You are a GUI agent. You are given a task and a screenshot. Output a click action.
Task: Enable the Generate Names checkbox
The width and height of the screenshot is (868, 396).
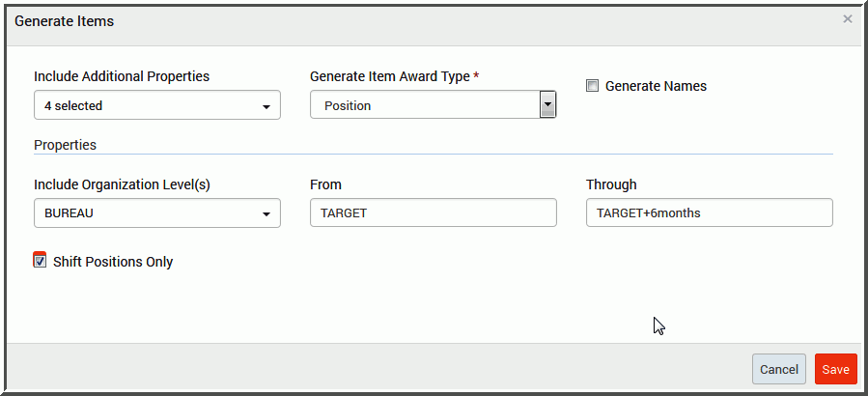592,86
